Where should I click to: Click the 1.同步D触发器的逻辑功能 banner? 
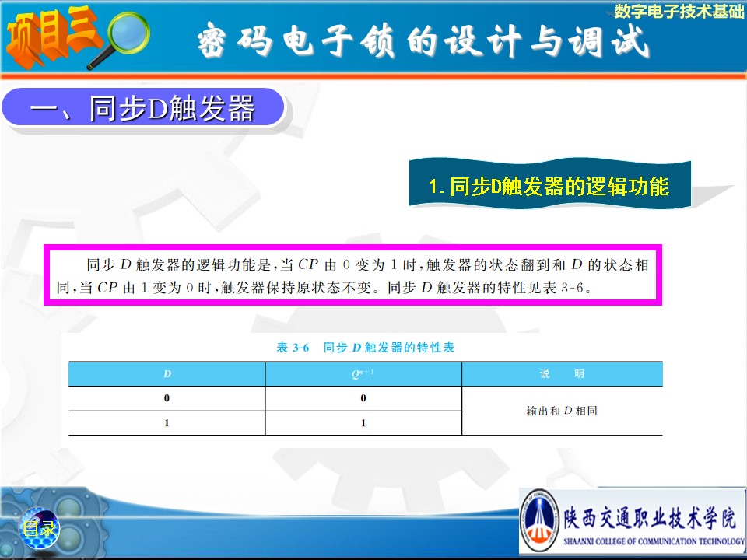pyautogui.click(x=549, y=186)
